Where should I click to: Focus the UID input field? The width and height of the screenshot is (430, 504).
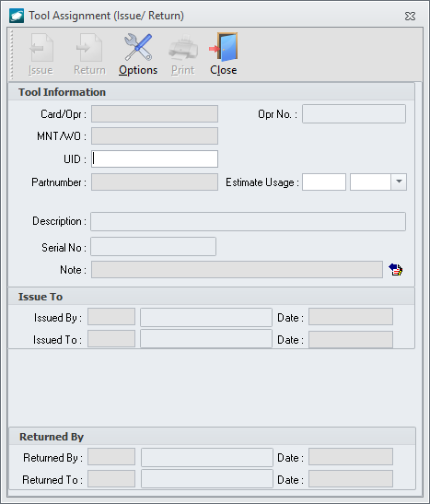(x=155, y=158)
